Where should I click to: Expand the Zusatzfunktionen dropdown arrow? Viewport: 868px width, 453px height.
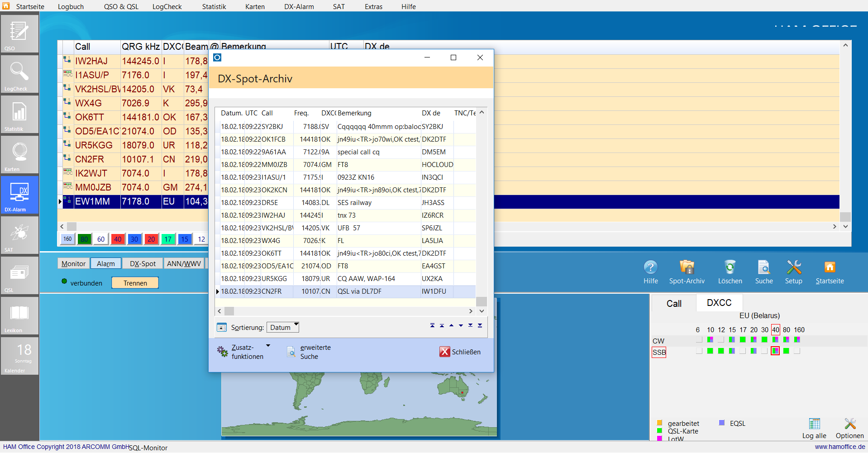click(x=268, y=346)
